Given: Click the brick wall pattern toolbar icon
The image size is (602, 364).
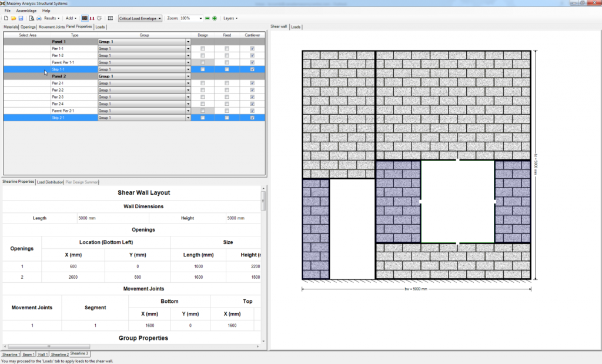Looking at the screenshot, I should click(x=85, y=18).
